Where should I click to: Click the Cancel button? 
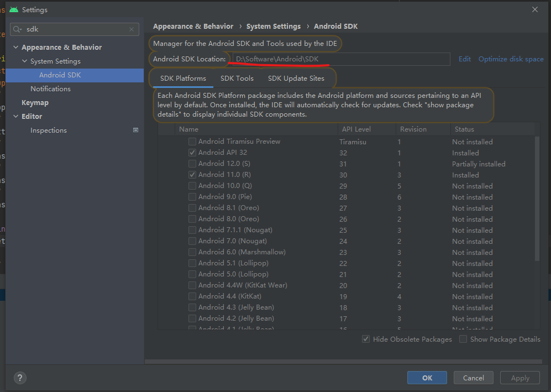click(473, 378)
